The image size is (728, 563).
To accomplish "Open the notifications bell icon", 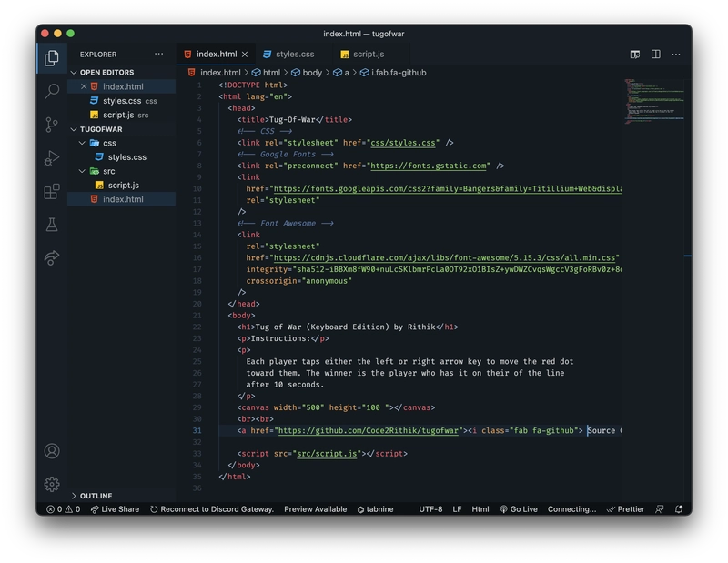I will [x=678, y=509].
